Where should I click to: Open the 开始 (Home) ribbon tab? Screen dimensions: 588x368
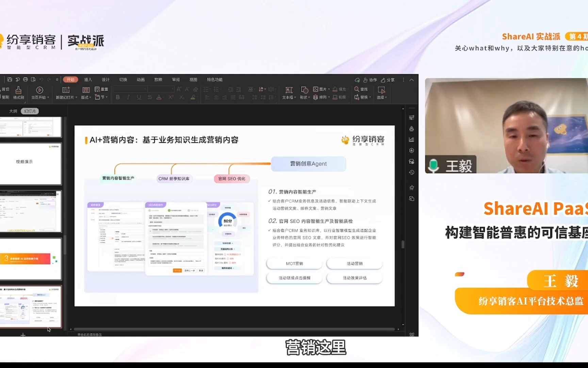[70, 79]
